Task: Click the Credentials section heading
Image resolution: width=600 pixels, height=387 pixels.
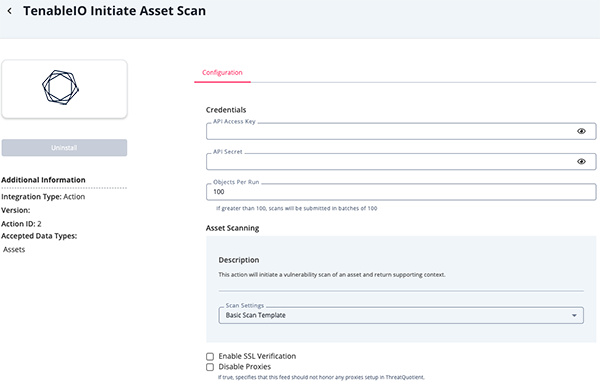Action: pos(226,110)
